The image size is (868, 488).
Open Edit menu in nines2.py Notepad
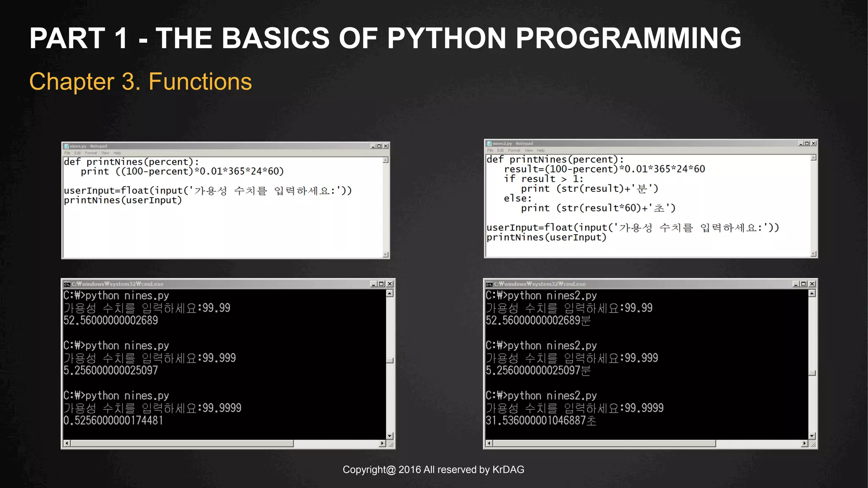click(x=501, y=150)
